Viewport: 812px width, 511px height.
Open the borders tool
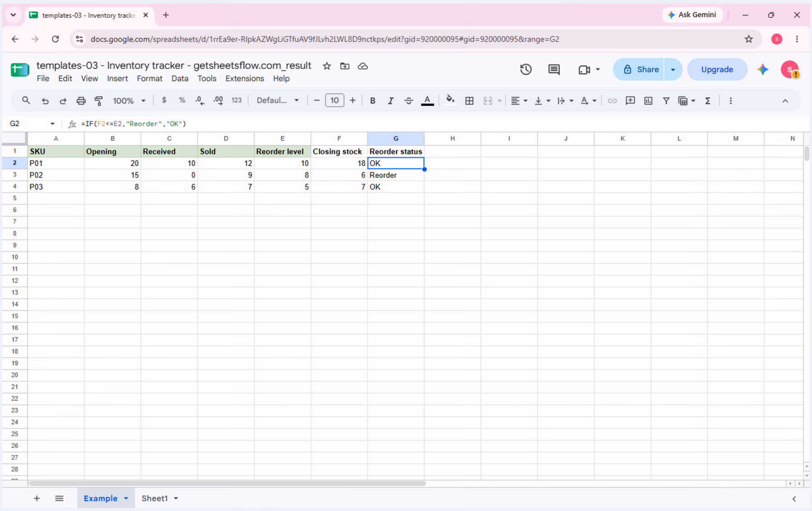(x=469, y=101)
